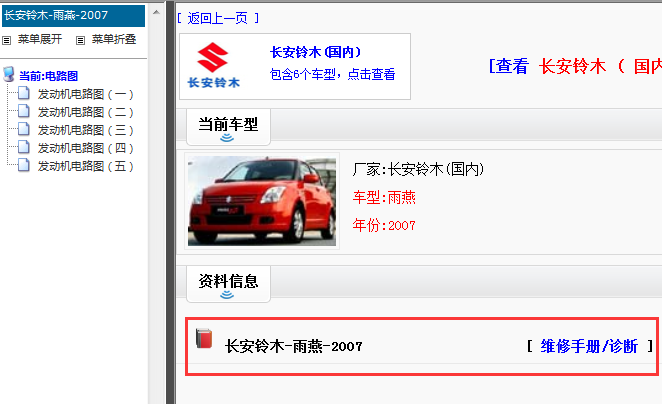Click the 长安铃木-雨燕-2007 panel header
Viewport: 662px width, 404px height.
73,16
